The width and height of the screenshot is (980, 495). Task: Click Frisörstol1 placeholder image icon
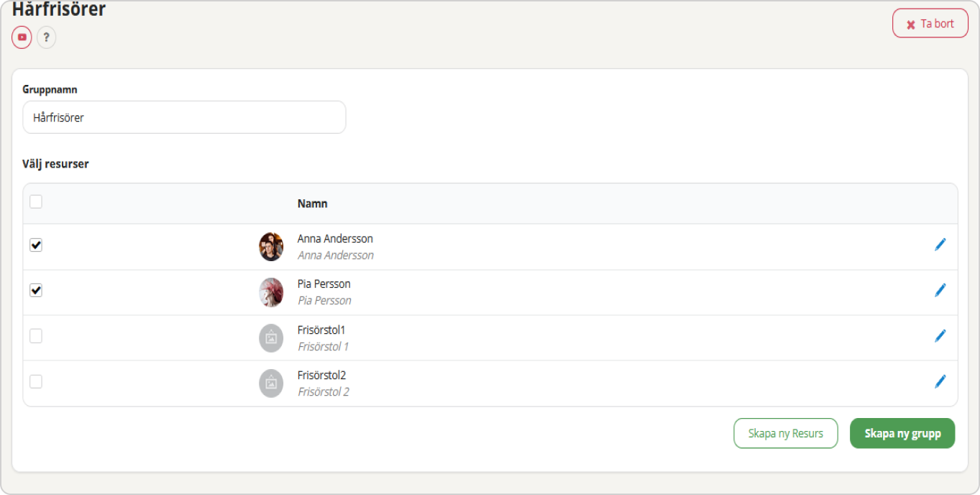click(x=271, y=338)
